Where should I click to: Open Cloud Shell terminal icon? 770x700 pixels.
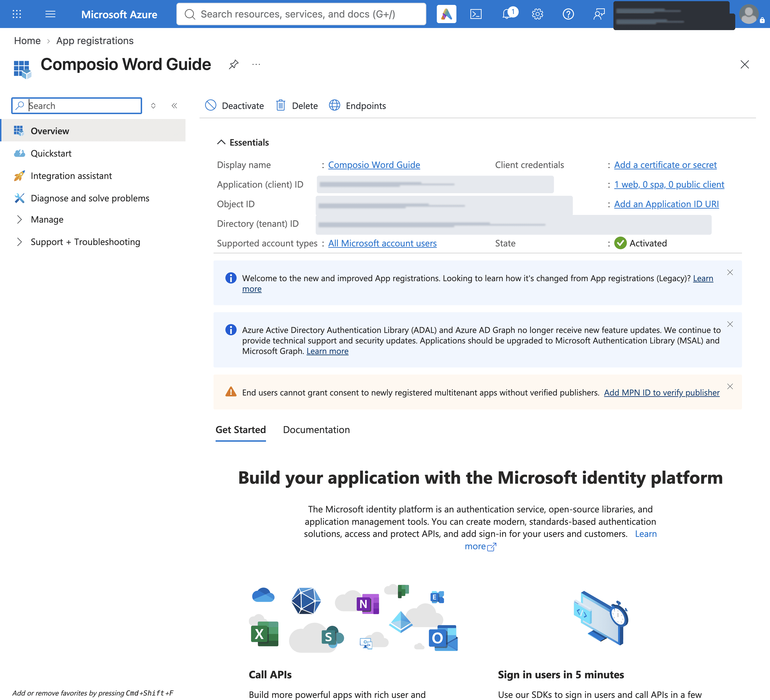coord(476,14)
